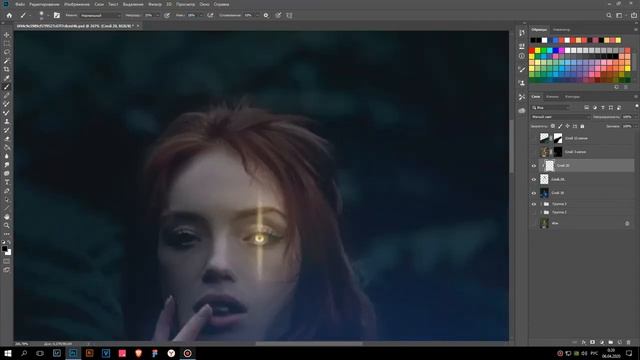
Task: Select the Rectangular Marquee tool
Action: click(7, 44)
